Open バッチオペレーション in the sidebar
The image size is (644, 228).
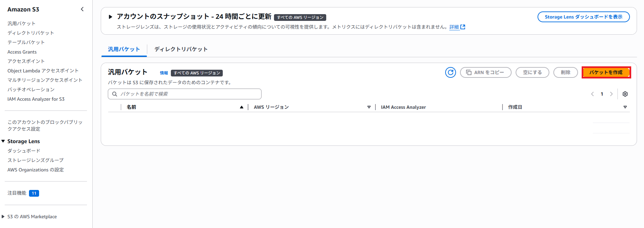point(31,90)
